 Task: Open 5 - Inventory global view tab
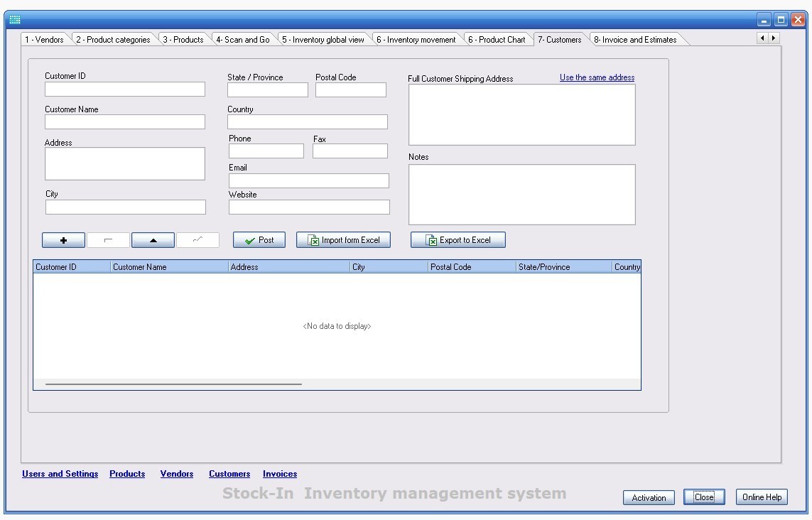click(323, 39)
